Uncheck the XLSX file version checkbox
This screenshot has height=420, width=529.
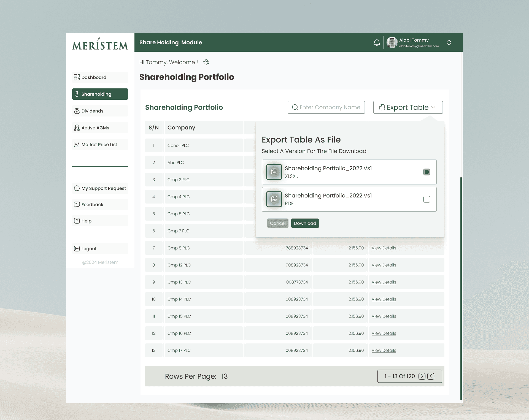click(x=427, y=172)
